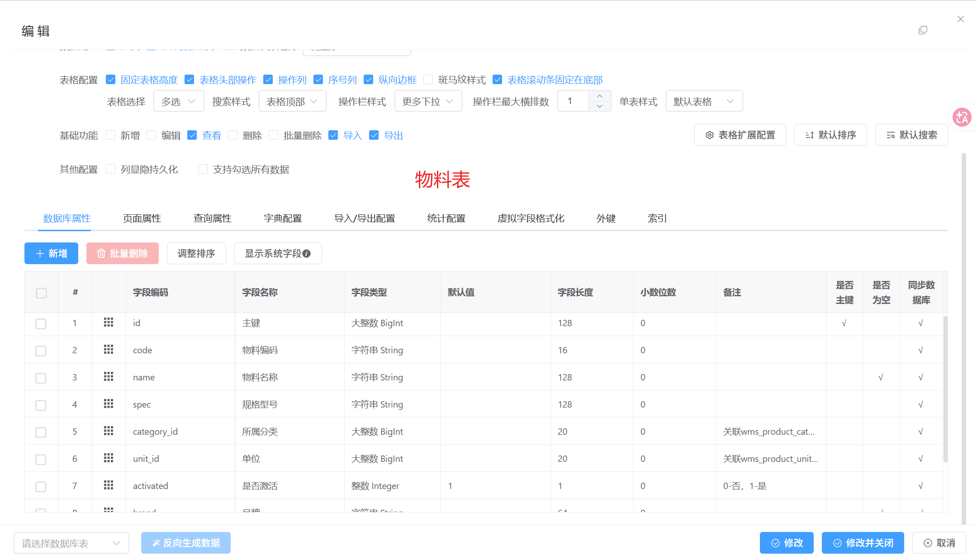Click the blue 新增 button
Viewport: 977px width, 560px height.
click(x=51, y=254)
